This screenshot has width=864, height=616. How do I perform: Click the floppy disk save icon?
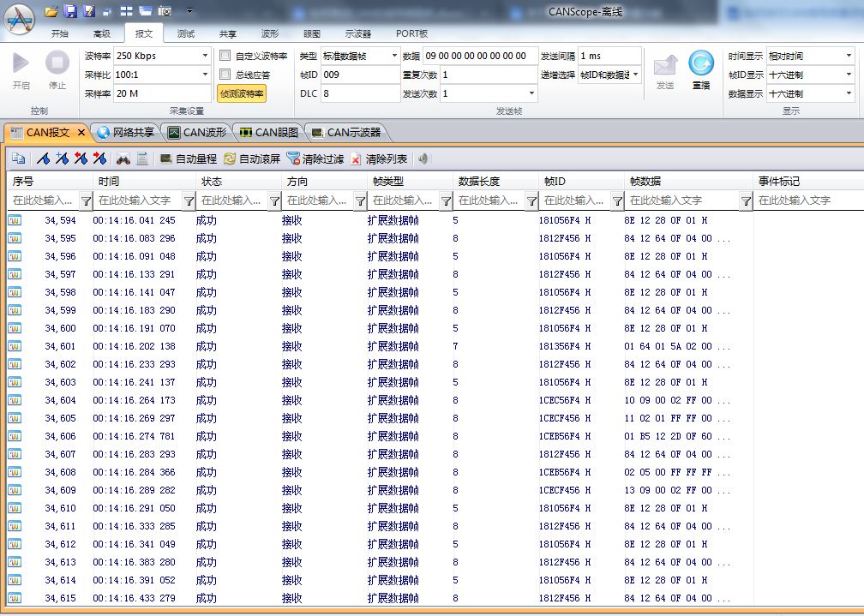click(70, 11)
